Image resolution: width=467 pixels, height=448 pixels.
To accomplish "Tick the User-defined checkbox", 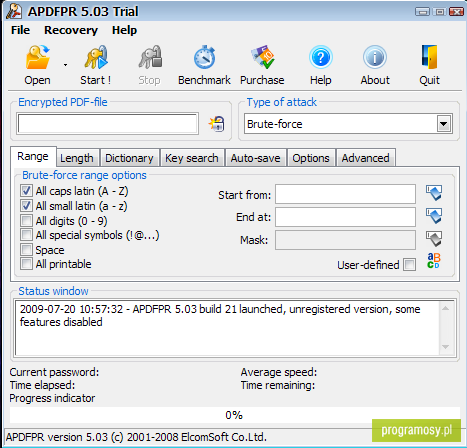I will point(409,265).
